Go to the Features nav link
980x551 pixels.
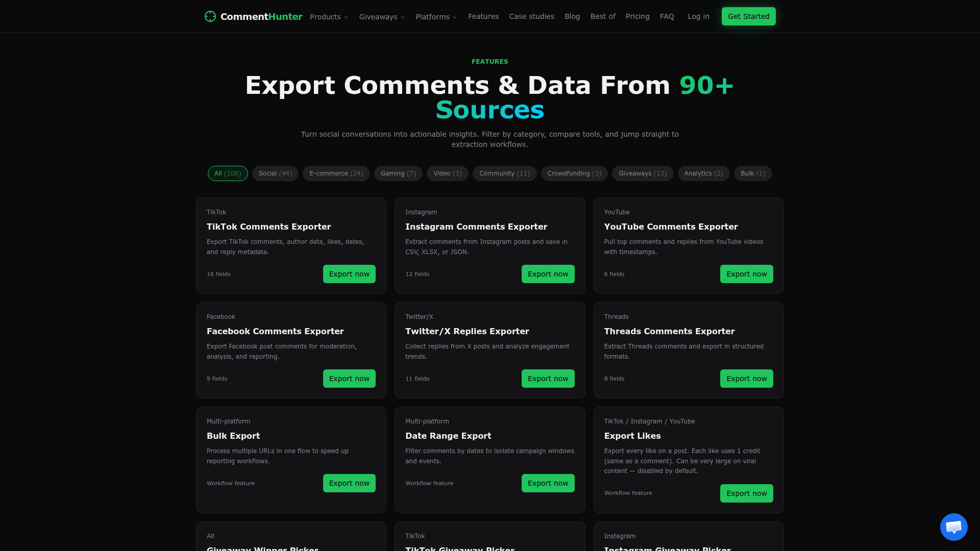[483, 16]
